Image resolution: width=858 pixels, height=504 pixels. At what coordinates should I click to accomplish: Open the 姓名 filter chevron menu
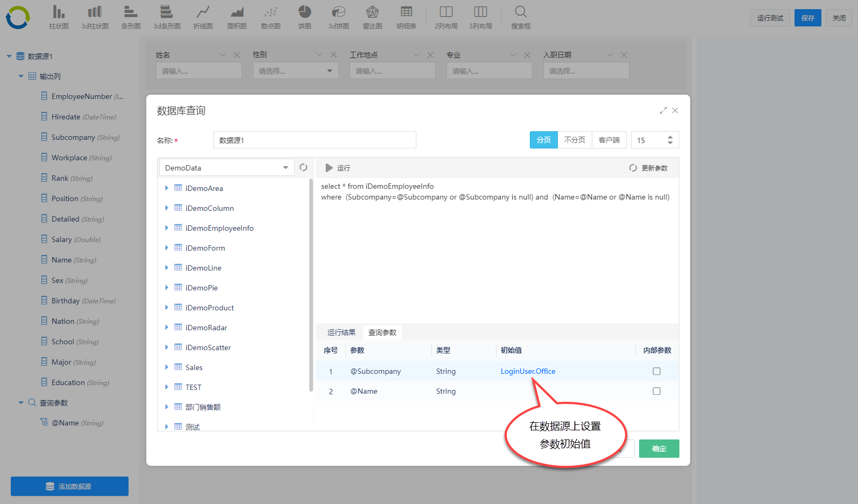point(223,55)
